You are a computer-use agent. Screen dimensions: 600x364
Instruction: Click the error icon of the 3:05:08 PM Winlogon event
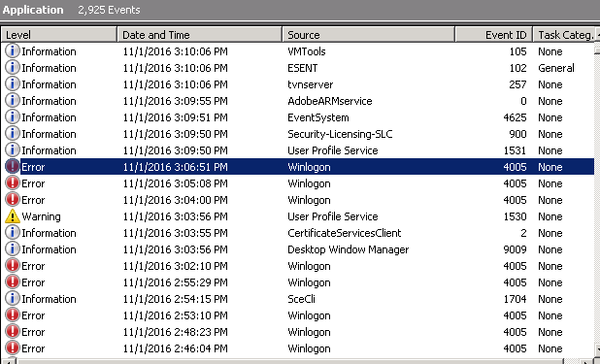pos(13,182)
